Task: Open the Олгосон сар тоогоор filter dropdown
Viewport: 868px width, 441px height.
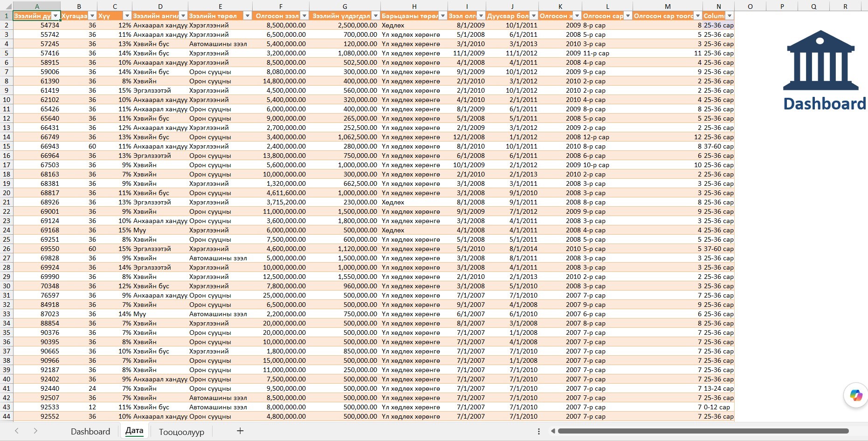Action: [698, 16]
